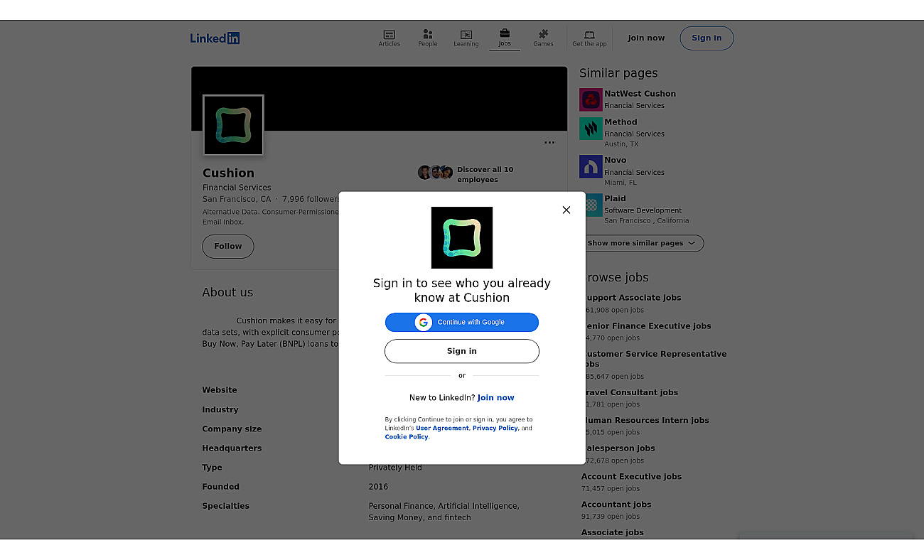Image resolution: width=924 pixels, height=560 pixels.
Task: Close the sign-in dialog
Action: click(566, 210)
